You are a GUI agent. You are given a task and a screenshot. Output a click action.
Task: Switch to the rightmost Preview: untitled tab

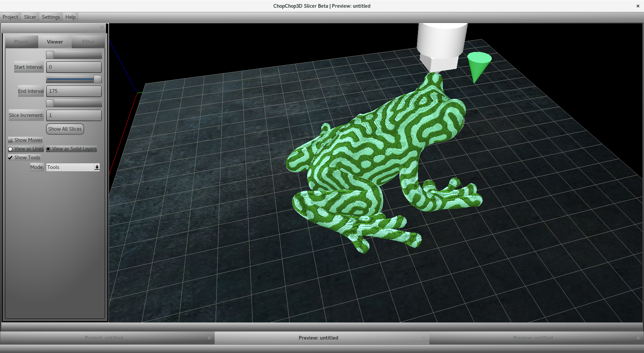tap(533, 338)
